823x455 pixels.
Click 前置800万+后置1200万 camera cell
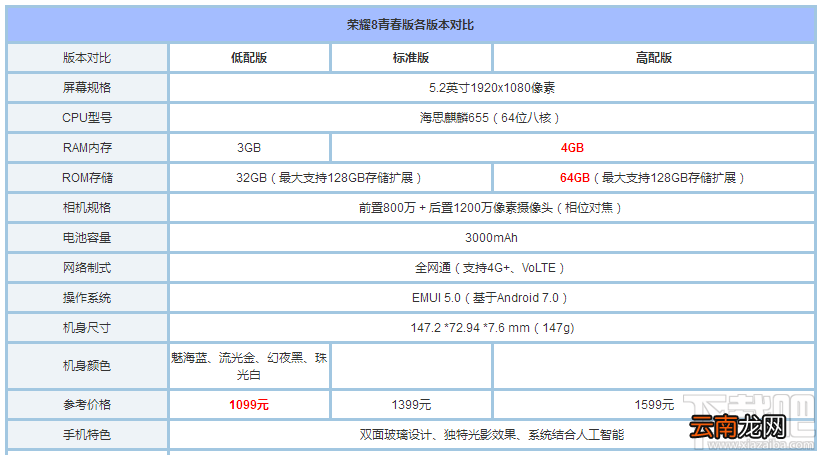492,207
